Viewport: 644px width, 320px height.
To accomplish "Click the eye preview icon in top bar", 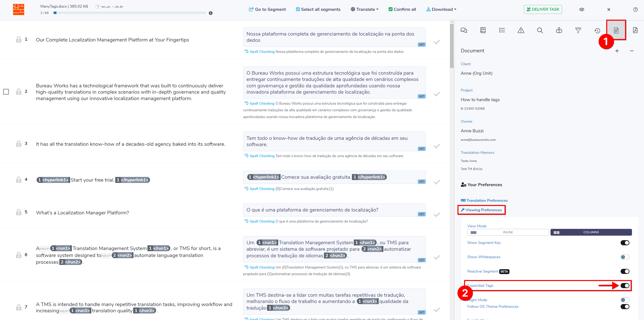I will (582, 9).
